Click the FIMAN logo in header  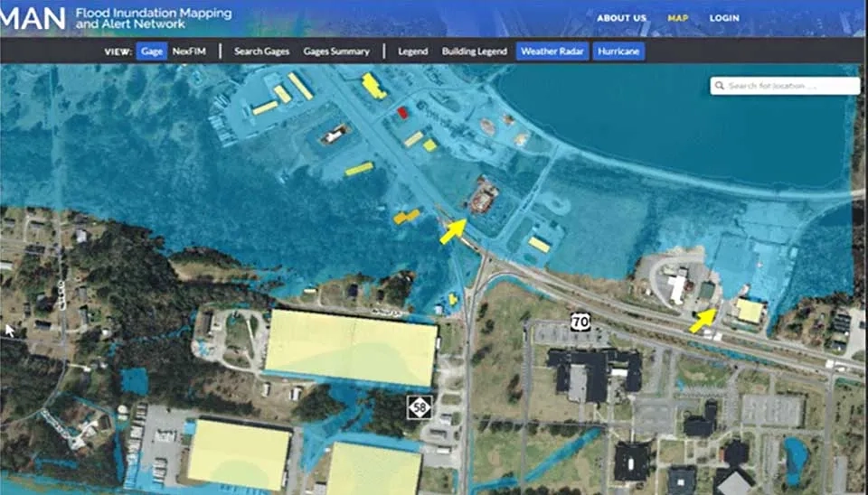pyautogui.click(x=33, y=16)
